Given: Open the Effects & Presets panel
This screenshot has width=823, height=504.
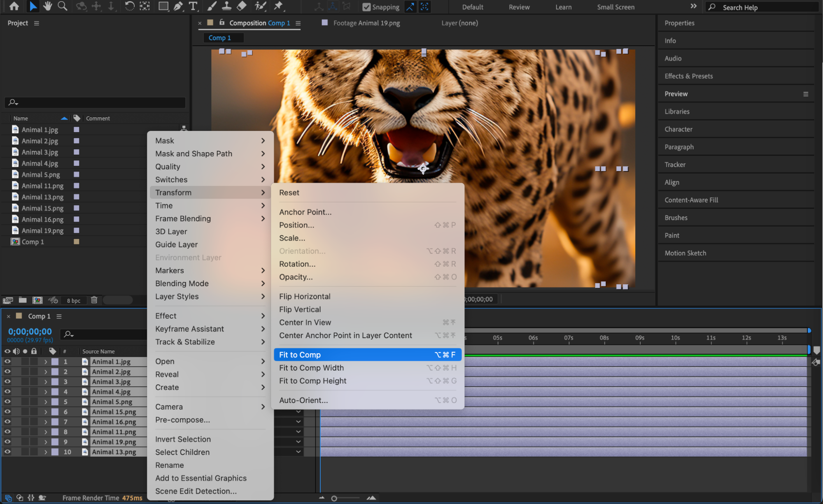Looking at the screenshot, I should (688, 76).
